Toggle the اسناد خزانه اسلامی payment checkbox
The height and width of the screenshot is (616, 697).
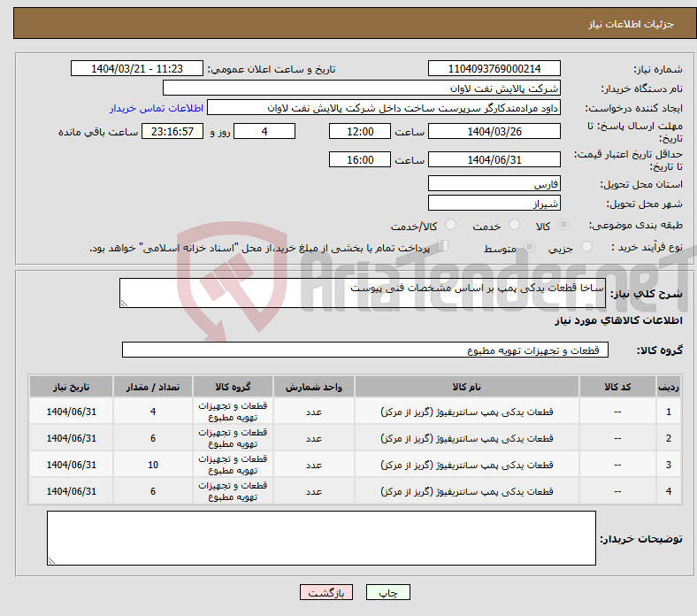click(x=443, y=248)
